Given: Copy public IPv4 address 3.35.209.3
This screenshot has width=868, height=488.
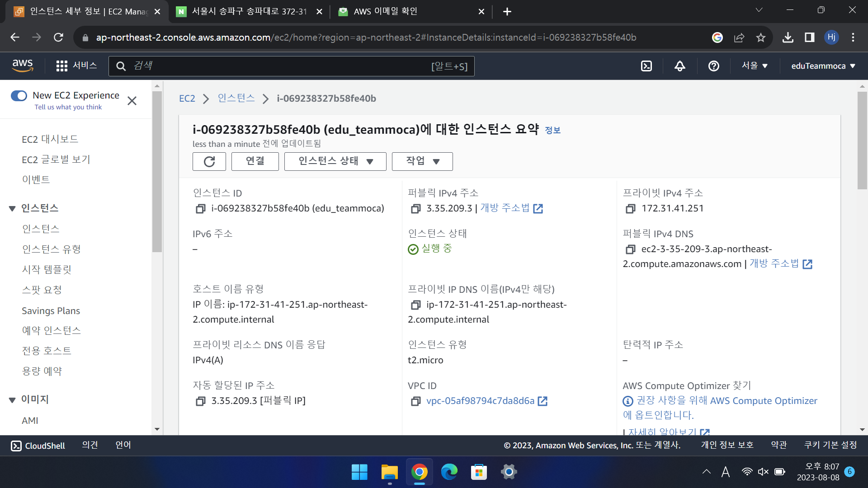Looking at the screenshot, I should [415, 209].
